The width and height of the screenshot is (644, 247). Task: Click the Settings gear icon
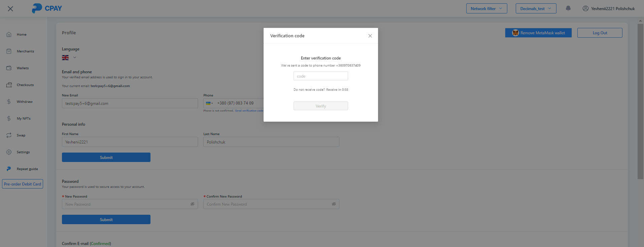(9, 152)
